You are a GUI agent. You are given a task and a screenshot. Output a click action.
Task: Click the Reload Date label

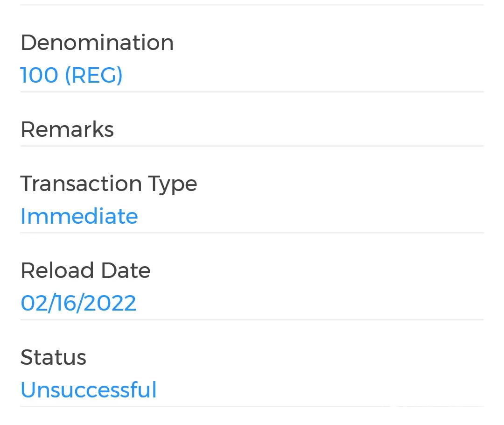(x=85, y=270)
